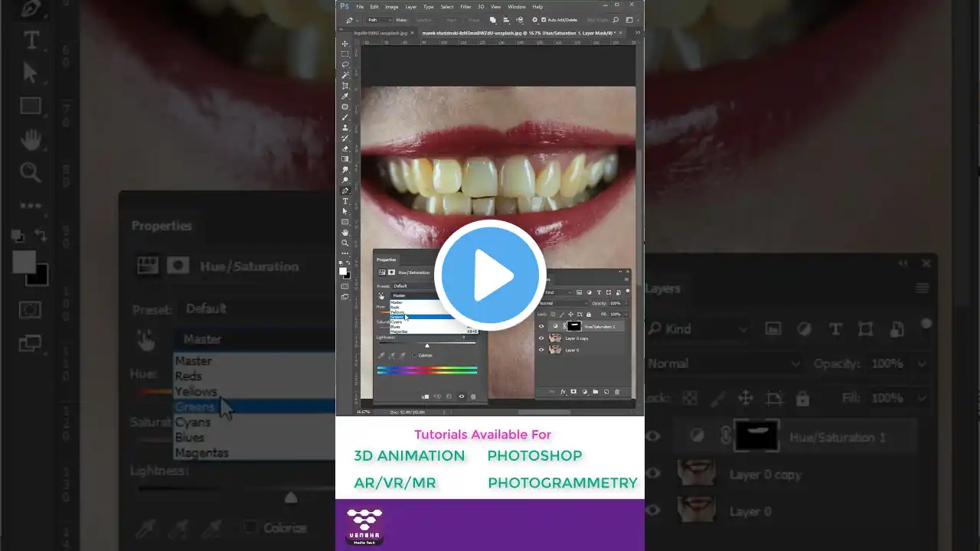Hide the Layer 0 copy layer
Image resolution: width=980 pixels, height=551 pixels.
[541, 338]
